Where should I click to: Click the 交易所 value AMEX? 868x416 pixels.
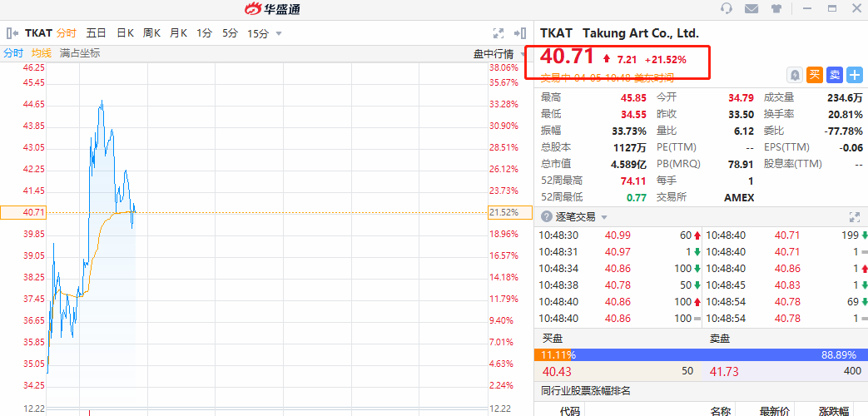click(x=739, y=197)
